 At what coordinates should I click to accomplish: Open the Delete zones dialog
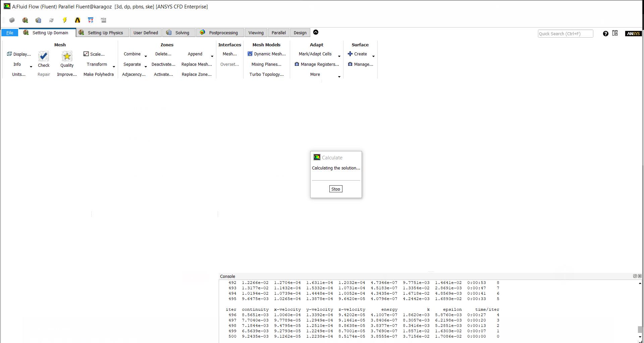point(163,54)
